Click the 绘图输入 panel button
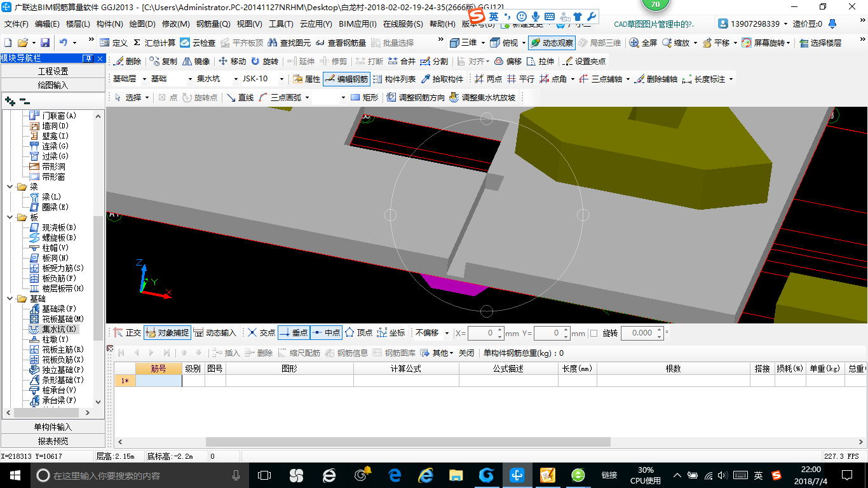868x488 pixels. click(x=53, y=85)
